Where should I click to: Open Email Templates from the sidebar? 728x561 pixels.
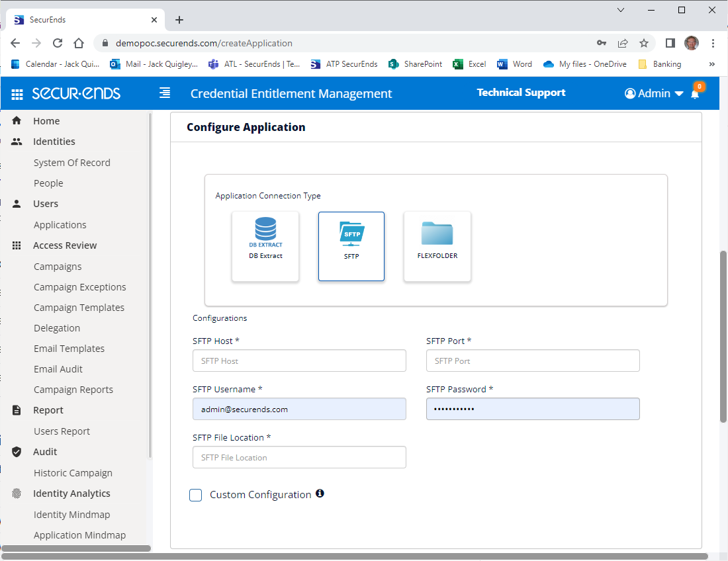(69, 348)
